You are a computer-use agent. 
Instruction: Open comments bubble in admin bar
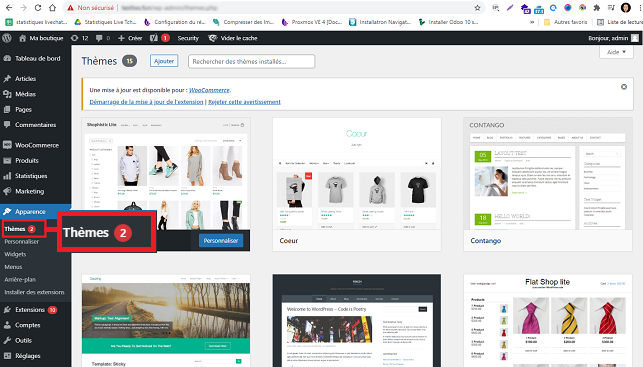point(103,38)
